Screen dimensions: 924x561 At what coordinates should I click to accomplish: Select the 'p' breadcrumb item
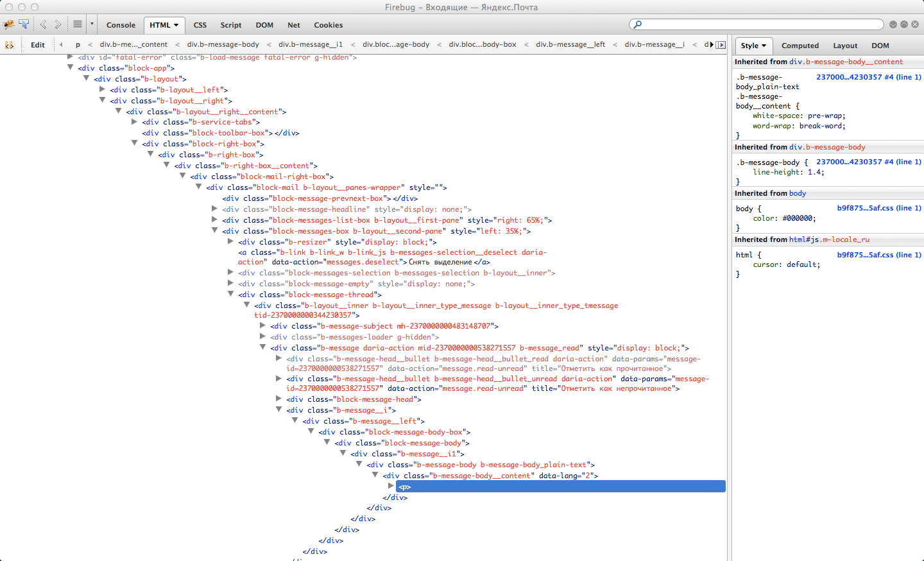(x=78, y=45)
